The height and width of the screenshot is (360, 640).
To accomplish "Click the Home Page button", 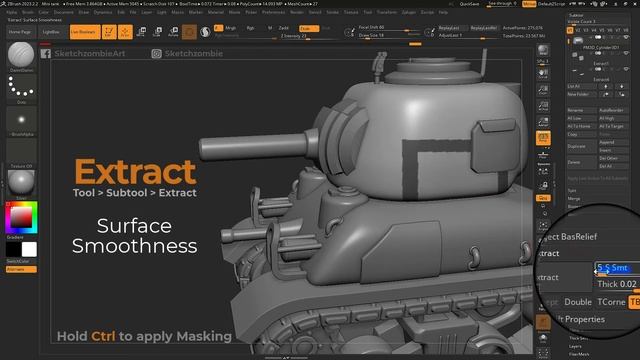I will pyautogui.click(x=20, y=32).
